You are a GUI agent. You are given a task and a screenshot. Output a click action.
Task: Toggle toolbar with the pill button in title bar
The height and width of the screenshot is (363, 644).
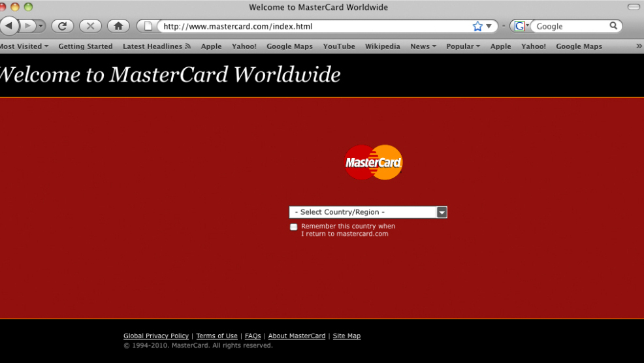coord(634,7)
